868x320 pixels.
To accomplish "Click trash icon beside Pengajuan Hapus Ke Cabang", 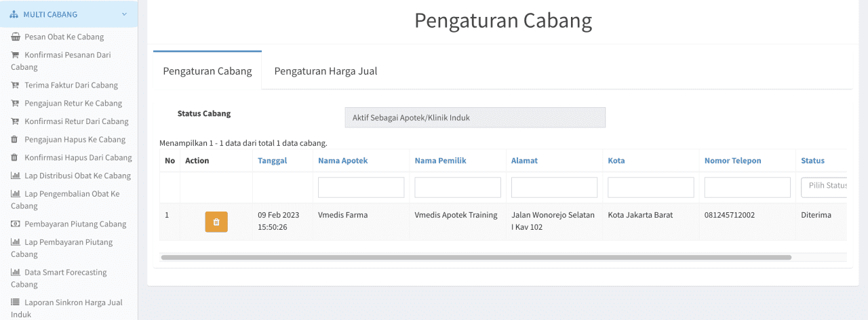I will pyautogui.click(x=15, y=140).
